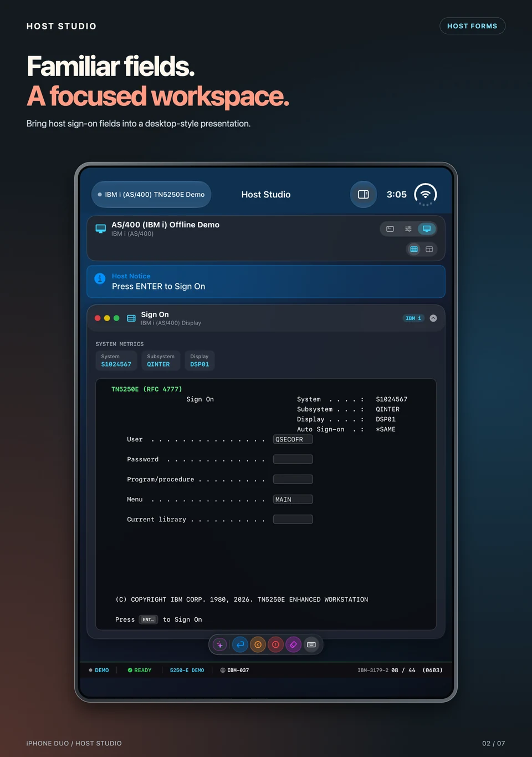The image size is (532, 757).
Task: Click the purple eraser clear icon
Action: pos(293,644)
